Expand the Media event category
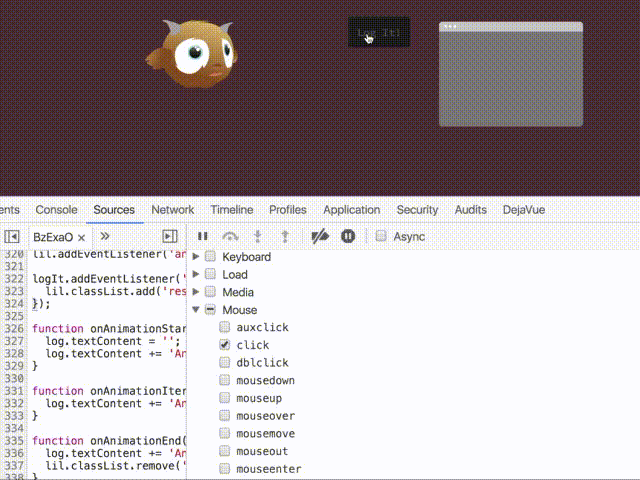This screenshot has height=480, width=640. (196, 291)
